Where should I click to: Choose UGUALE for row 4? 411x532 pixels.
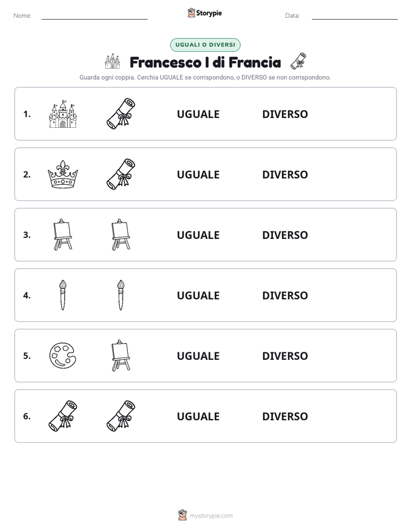[198, 295]
